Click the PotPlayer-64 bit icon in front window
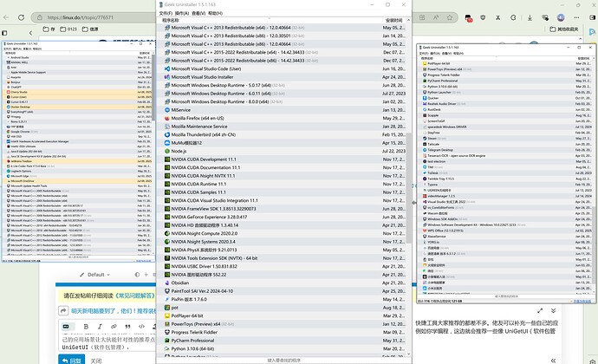Image resolution: width=598 pixels, height=364 pixels. [167, 316]
